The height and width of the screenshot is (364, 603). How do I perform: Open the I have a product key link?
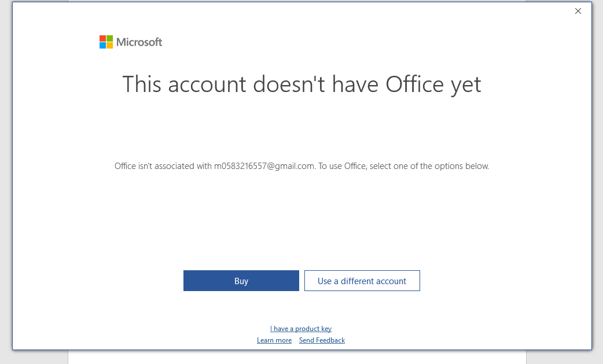click(x=301, y=329)
